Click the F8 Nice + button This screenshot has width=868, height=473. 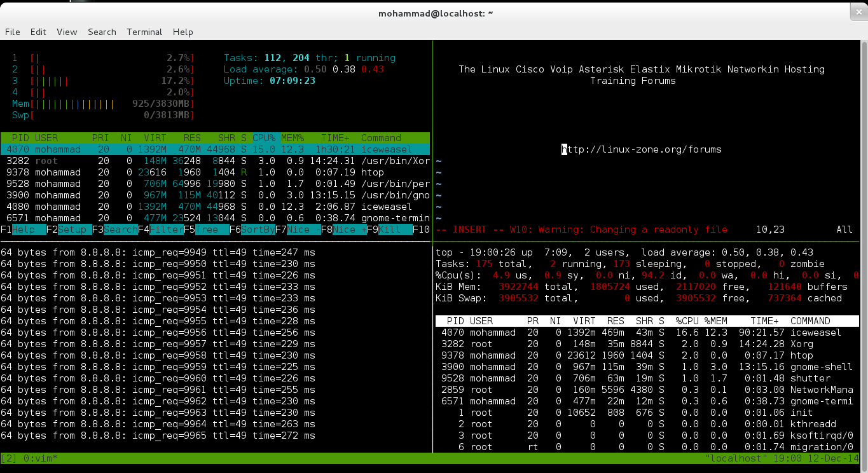(349, 230)
